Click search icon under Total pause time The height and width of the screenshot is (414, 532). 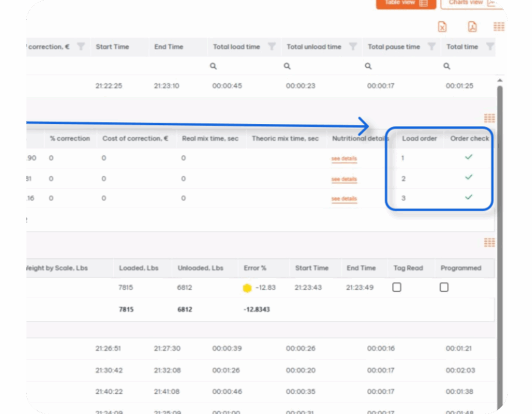point(368,67)
